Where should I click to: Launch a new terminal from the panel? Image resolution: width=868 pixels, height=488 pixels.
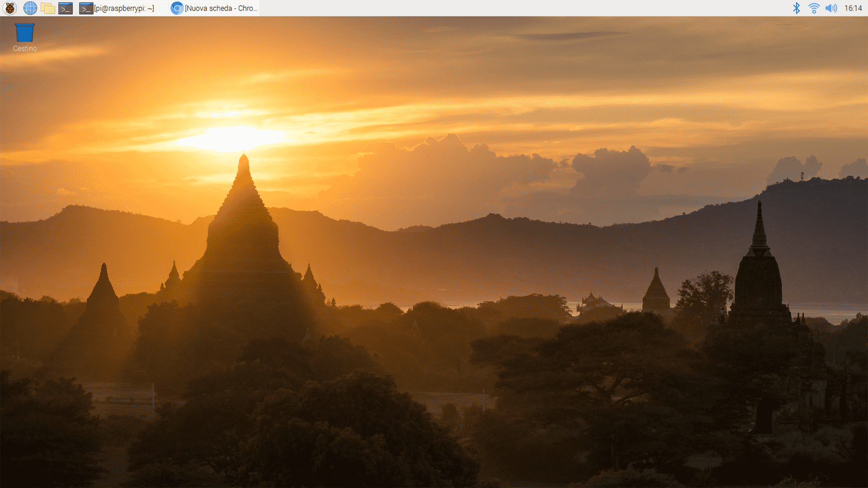pos(66,8)
